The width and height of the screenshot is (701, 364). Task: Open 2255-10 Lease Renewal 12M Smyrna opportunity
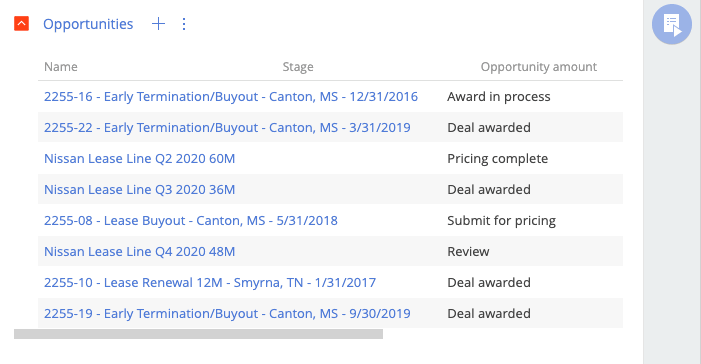click(x=210, y=283)
